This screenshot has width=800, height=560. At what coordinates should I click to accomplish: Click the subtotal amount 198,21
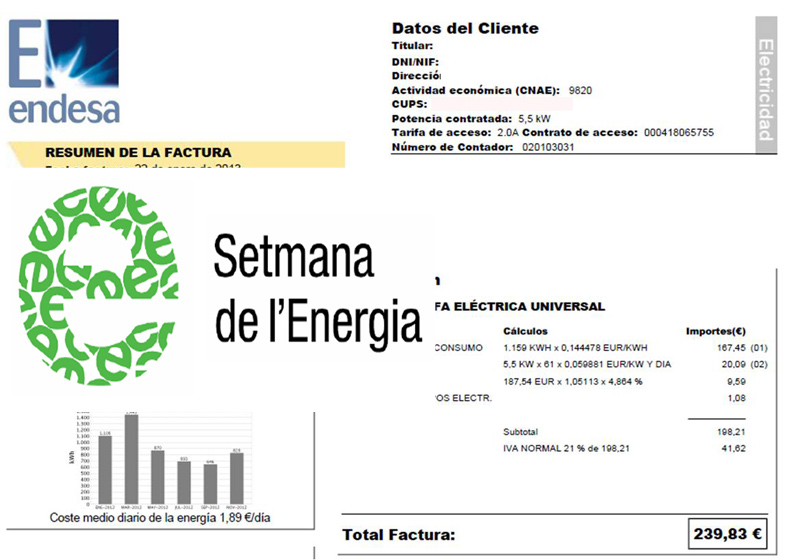[731, 432]
